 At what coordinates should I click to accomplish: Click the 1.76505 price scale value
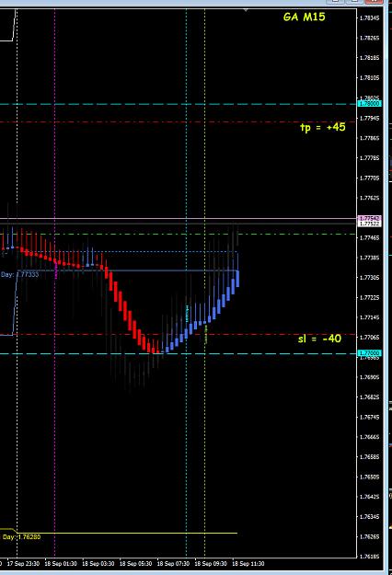coord(370,477)
